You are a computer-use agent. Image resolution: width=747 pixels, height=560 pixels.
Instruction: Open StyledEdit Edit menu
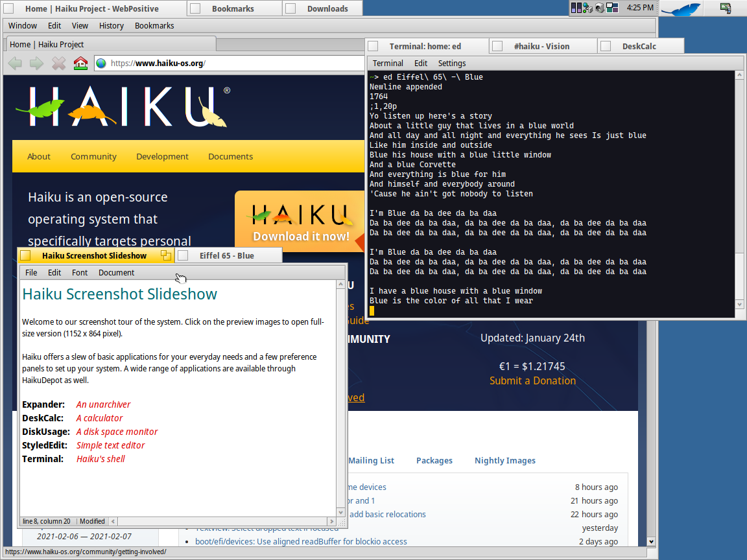(x=54, y=272)
